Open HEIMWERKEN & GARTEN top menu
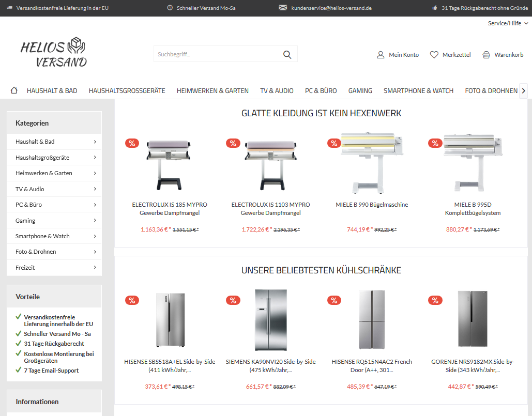 pos(212,91)
